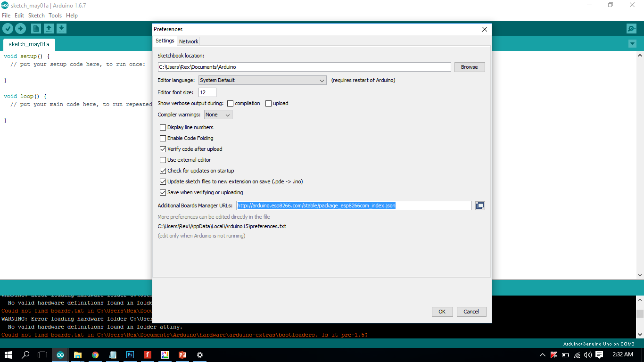
Task: Check Display line numbers
Action: [163, 127]
